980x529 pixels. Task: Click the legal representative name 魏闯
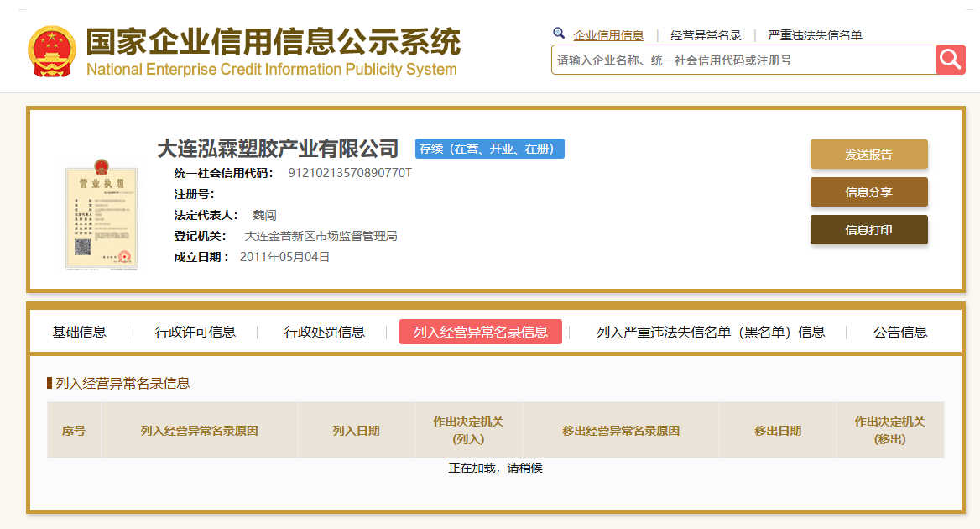pos(264,215)
